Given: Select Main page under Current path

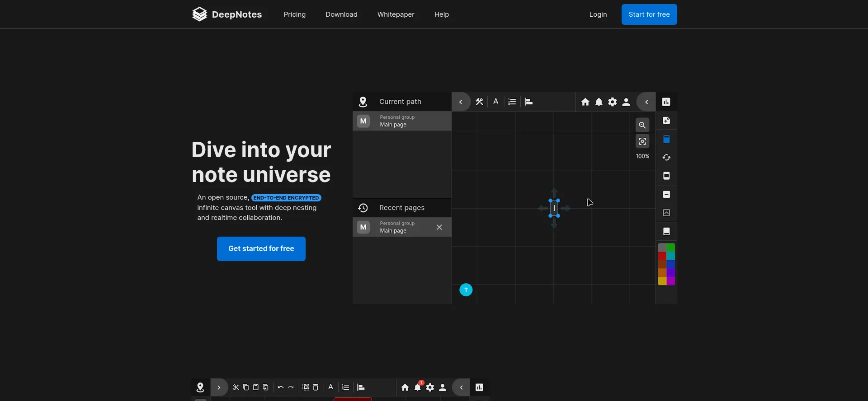Looking at the screenshot, I should click(402, 121).
